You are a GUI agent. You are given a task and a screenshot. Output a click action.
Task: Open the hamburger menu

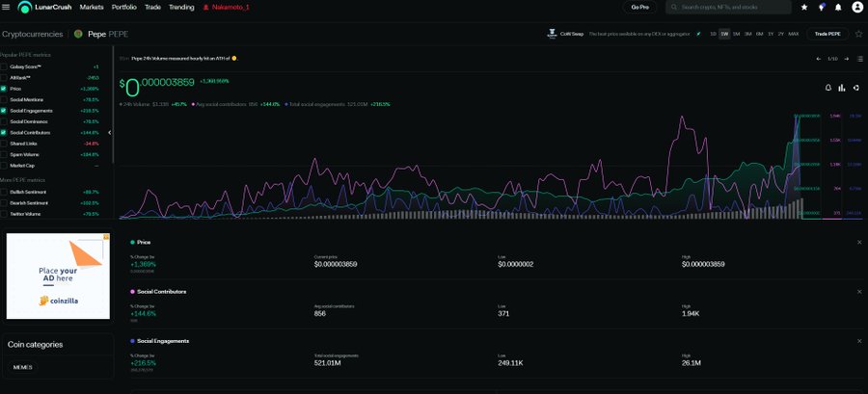pos(6,7)
